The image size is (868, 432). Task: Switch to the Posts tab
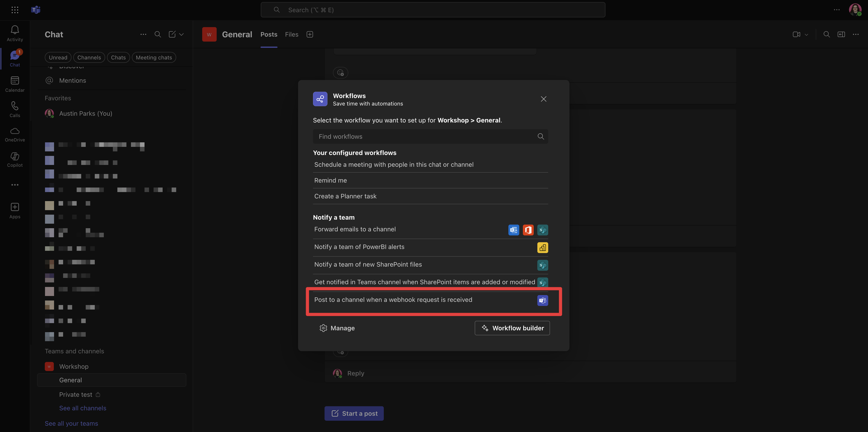[268, 34]
